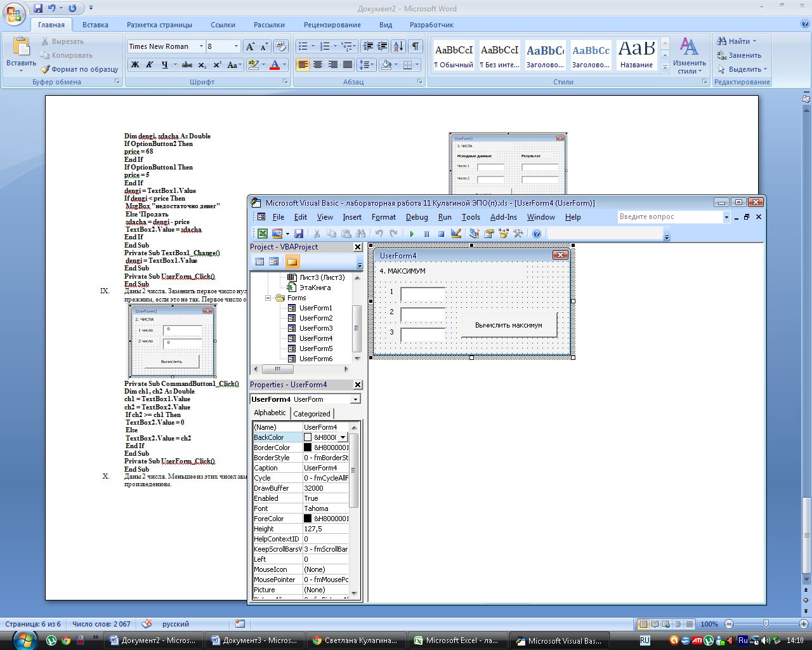Click View Object icon in Project panel
Viewport: 812px width, 650px height.
click(x=273, y=262)
